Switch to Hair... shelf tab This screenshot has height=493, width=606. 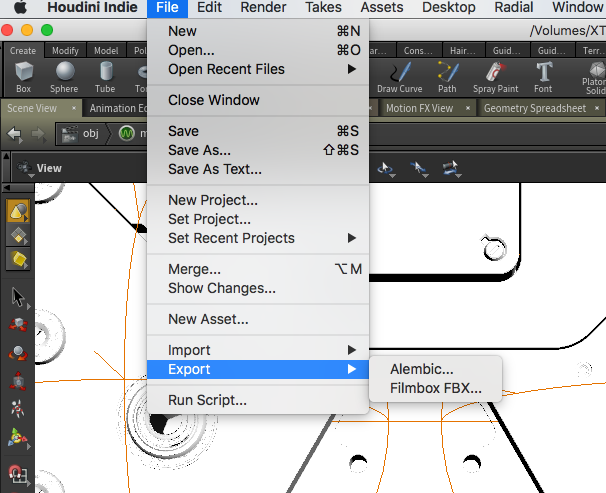click(463, 51)
